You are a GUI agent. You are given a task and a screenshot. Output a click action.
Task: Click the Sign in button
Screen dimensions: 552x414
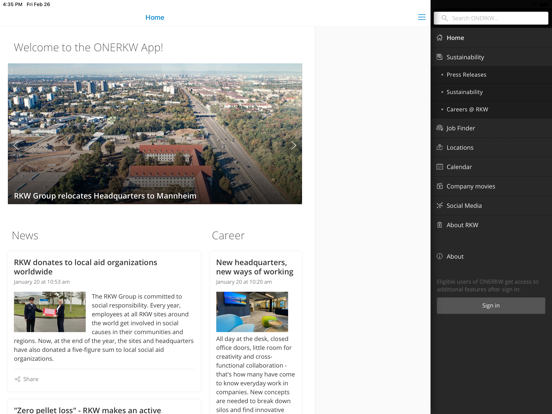(x=491, y=306)
